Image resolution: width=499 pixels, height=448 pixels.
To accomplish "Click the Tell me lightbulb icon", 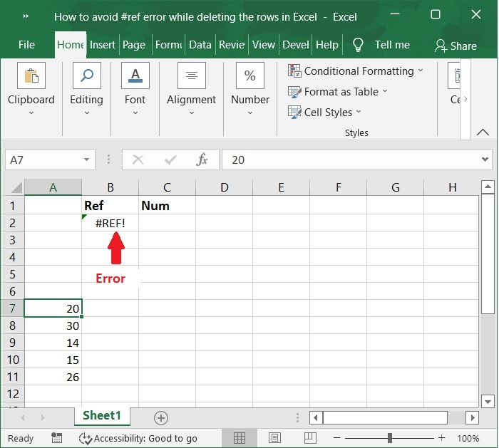I will 358,45.
